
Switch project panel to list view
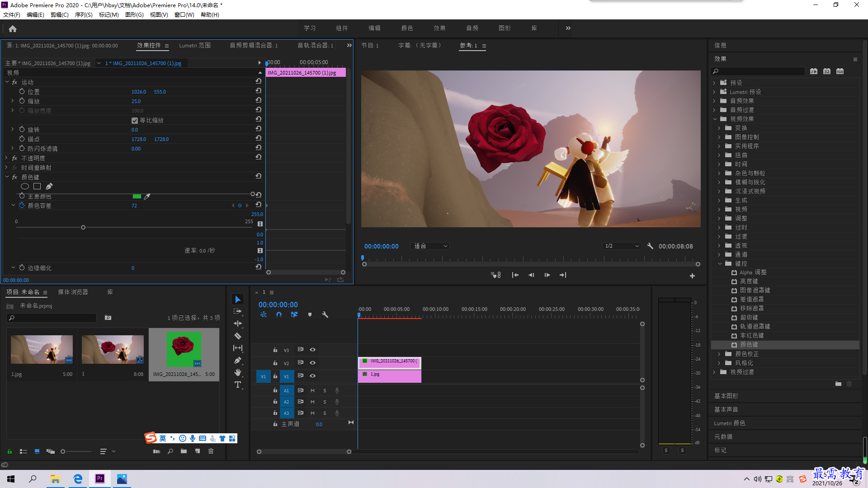[24, 451]
